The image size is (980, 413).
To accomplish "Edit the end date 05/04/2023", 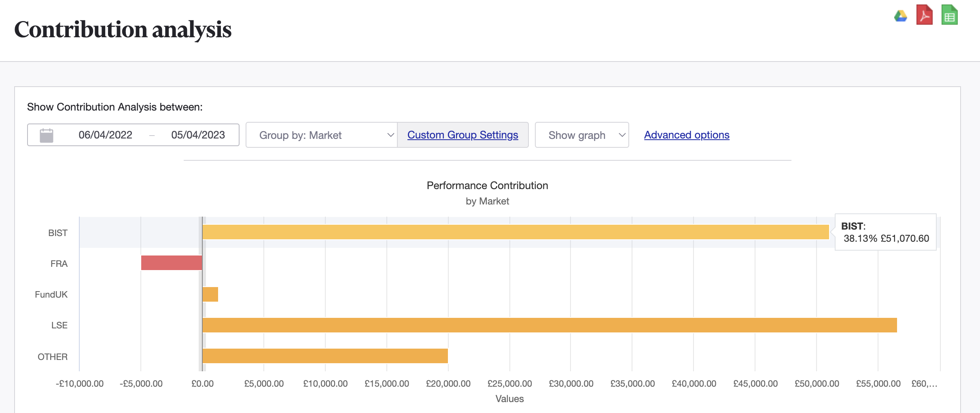I will [x=198, y=135].
